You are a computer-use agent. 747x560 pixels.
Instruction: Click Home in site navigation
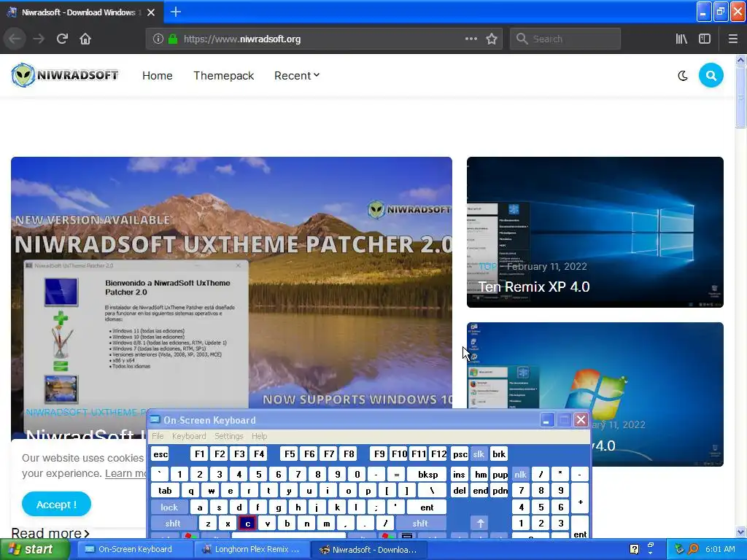tap(158, 76)
